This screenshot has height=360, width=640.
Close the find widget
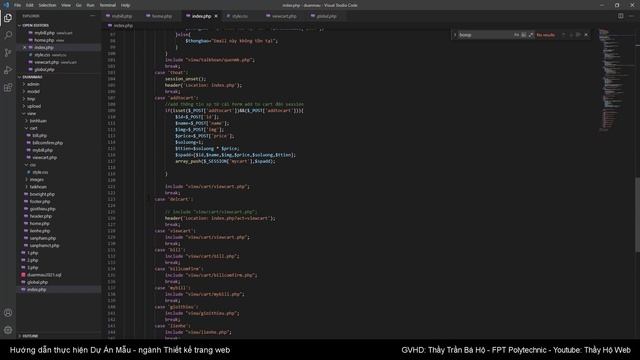tap(587, 35)
